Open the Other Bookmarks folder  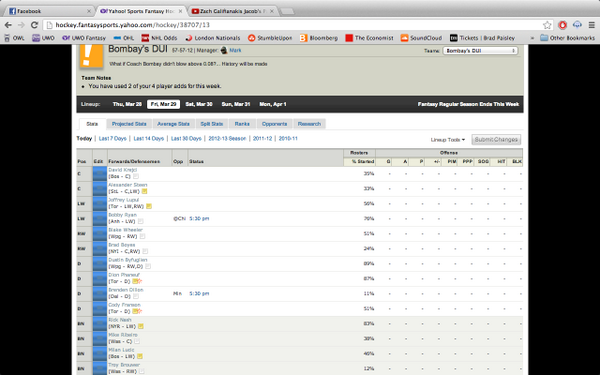(567, 38)
